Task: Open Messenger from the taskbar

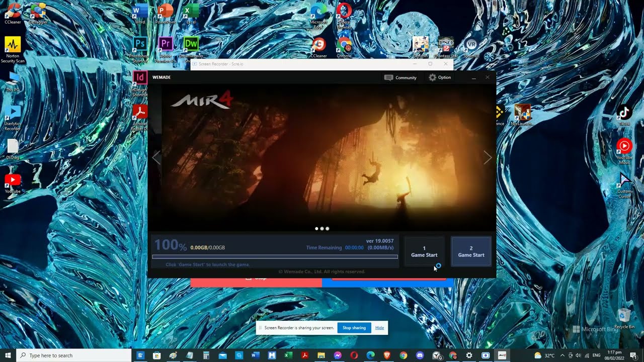Action: [338, 355]
